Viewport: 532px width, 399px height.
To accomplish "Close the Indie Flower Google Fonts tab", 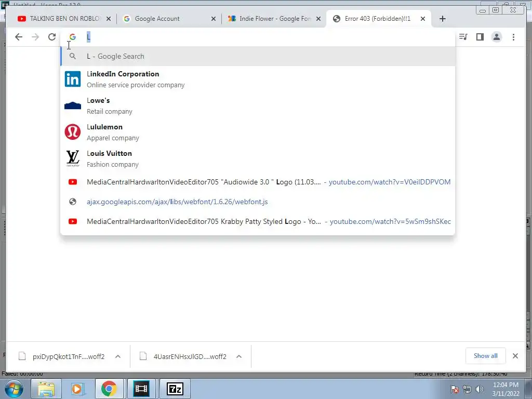I will click(x=318, y=19).
